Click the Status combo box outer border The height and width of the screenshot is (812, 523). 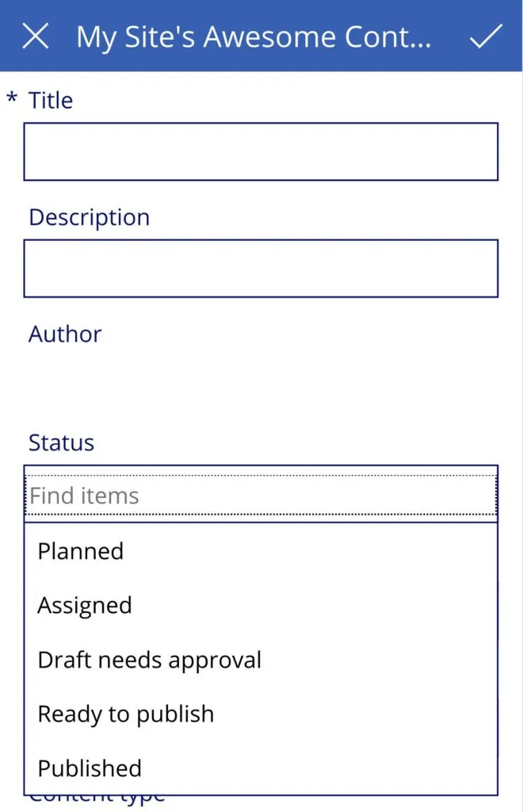[x=261, y=466]
